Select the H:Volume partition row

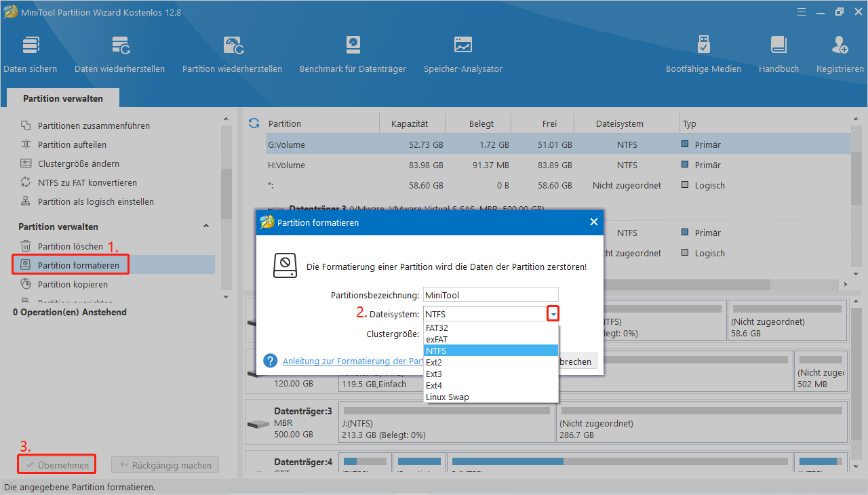558,165
